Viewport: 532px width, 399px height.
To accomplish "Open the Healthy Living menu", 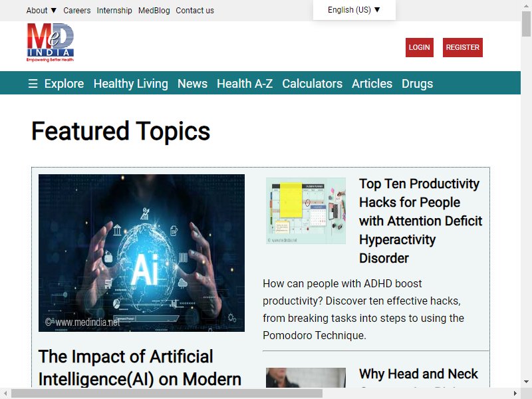I will pyautogui.click(x=130, y=84).
